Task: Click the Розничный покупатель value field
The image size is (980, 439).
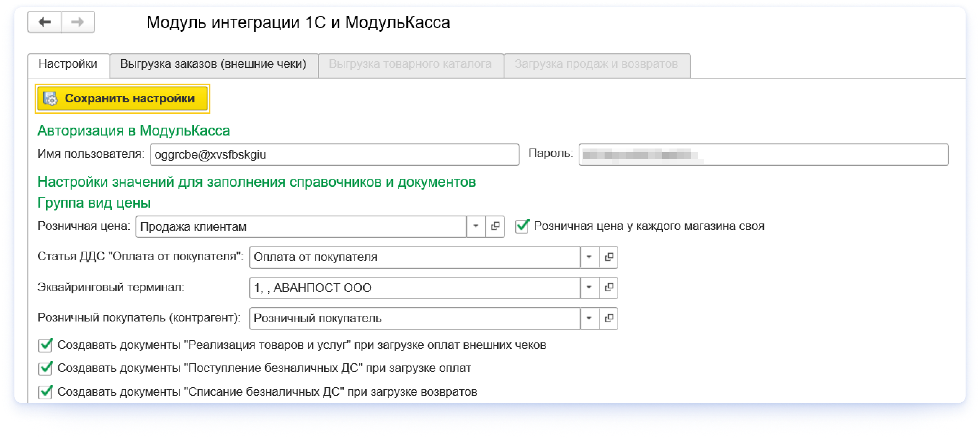Action: pyautogui.click(x=415, y=318)
